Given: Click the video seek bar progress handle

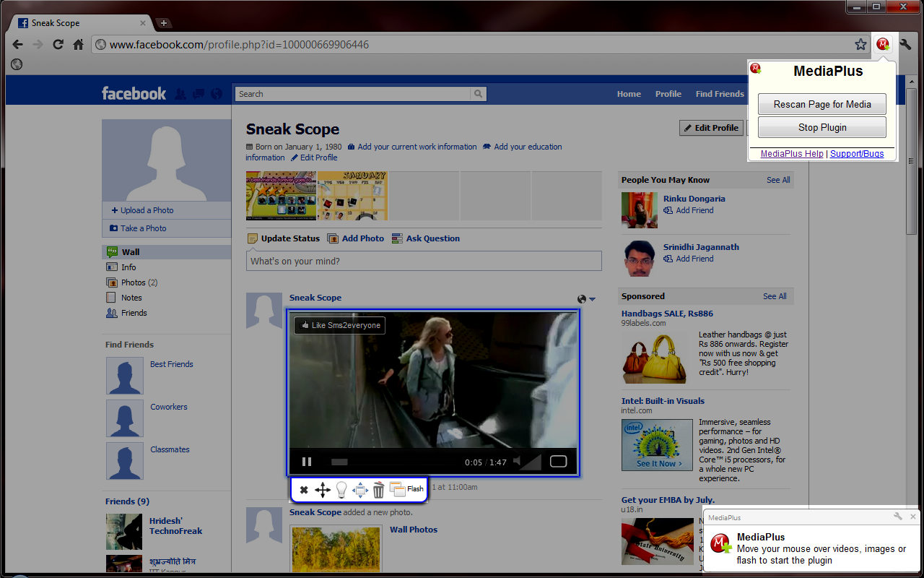Looking at the screenshot, I should 339,462.
